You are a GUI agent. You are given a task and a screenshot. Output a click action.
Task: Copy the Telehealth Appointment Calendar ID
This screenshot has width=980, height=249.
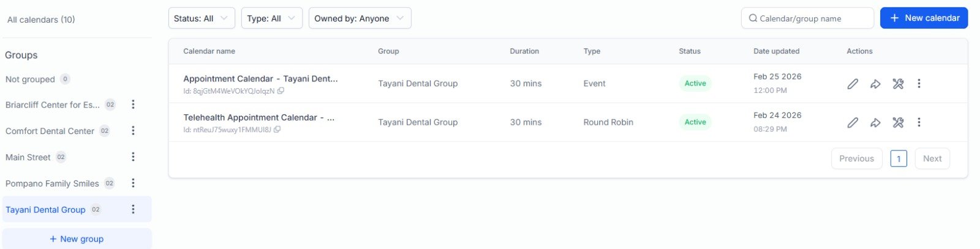(277, 130)
